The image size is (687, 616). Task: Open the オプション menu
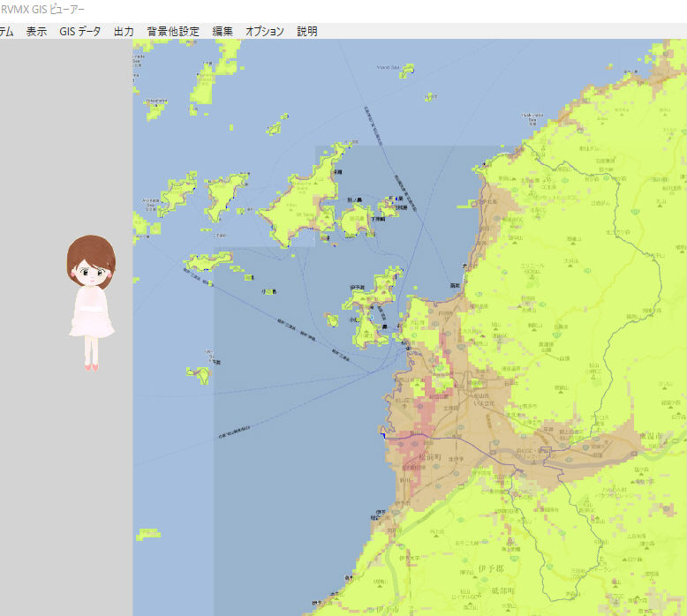coord(265,31)
